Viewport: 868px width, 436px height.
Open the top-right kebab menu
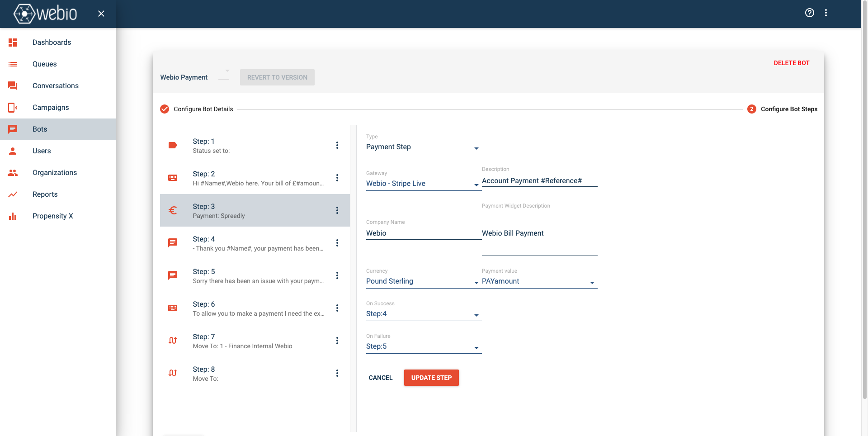826,13
